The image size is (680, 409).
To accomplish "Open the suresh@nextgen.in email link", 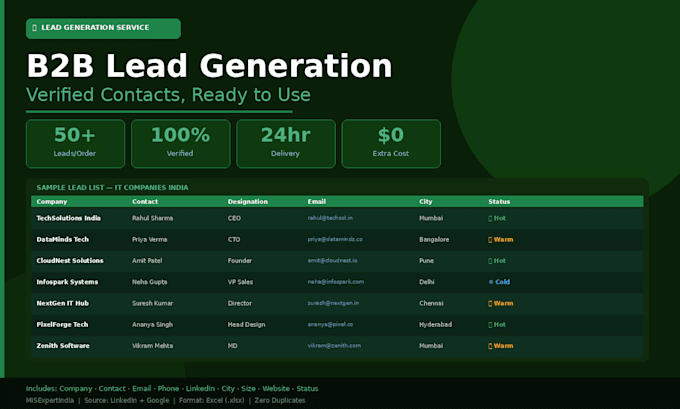I will 333,303.
